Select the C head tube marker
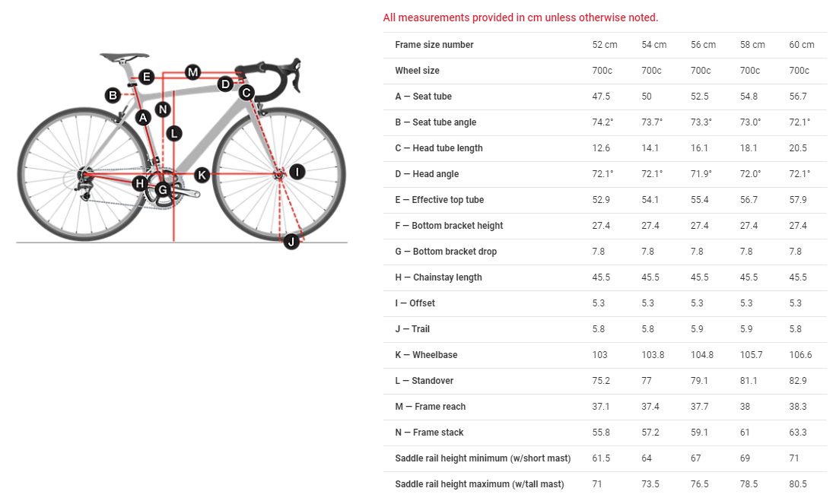The height and width of the screenshot is (504, 836). (246, 93)
